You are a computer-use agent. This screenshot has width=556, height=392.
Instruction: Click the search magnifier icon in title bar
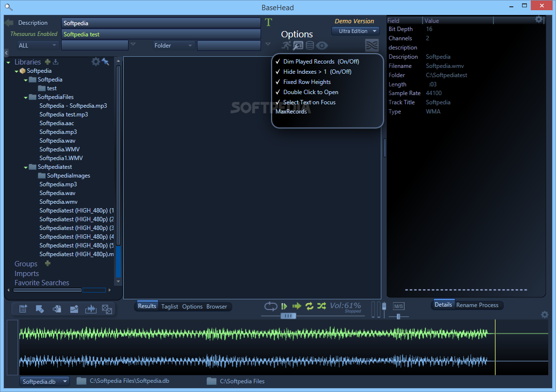(9, 7)
